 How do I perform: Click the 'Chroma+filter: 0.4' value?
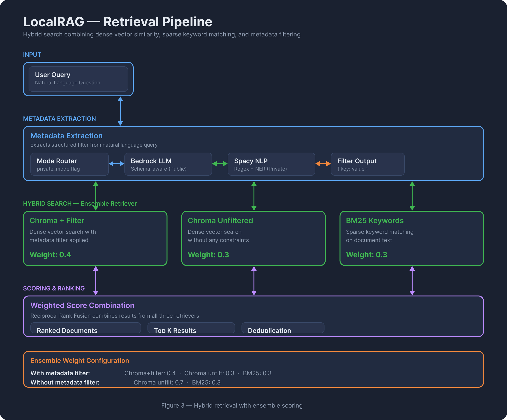tap(150, 373)
